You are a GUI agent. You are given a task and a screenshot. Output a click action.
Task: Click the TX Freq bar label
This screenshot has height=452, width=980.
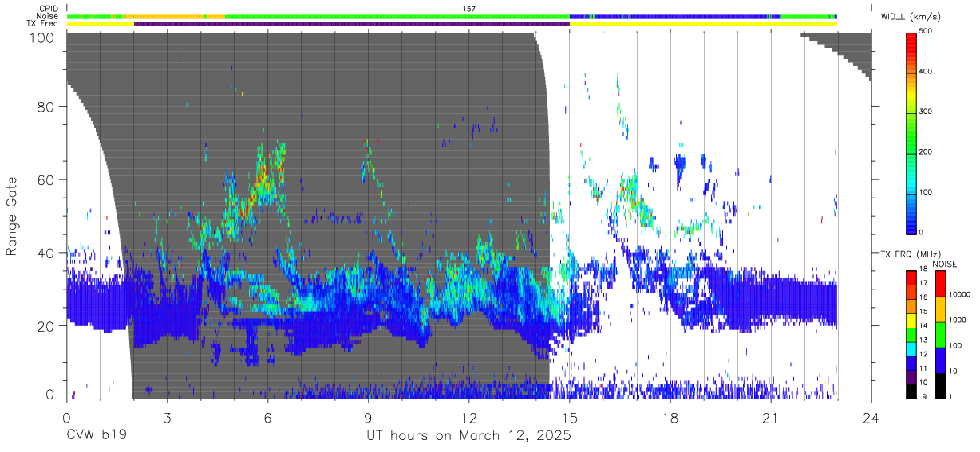[x=43, y=24]
